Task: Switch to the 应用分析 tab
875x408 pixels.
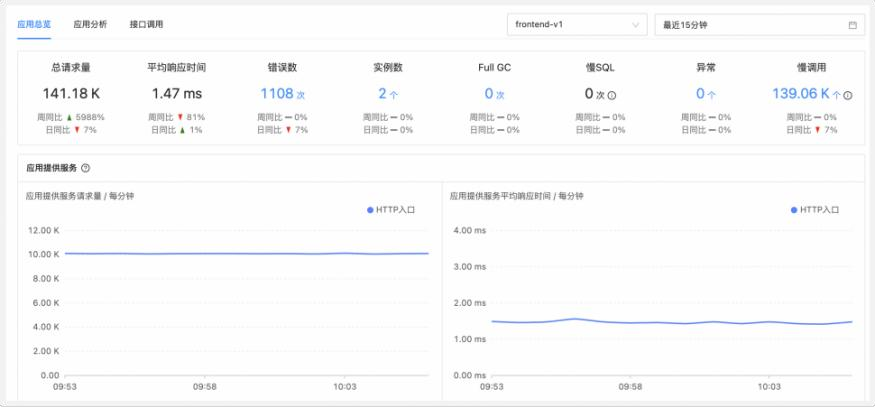Action: click(x=90, y=23)
